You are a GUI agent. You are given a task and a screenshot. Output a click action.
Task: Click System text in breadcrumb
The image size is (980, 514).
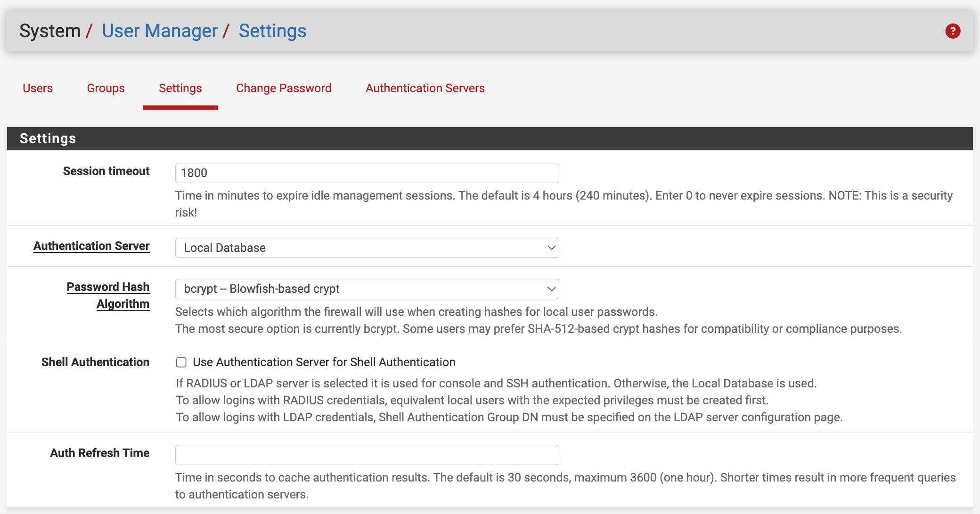click(50, 31)
